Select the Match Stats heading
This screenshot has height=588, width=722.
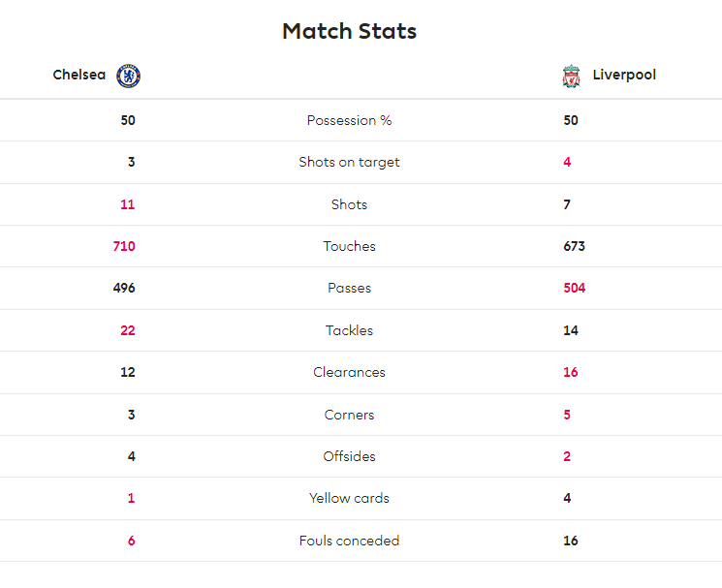tap(349, 31)
